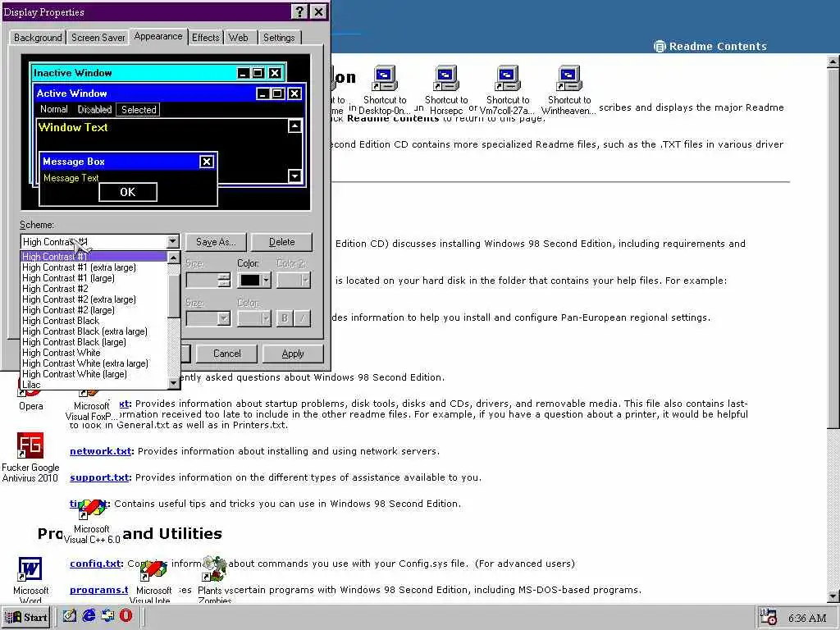Open the Settings tab
840x630 pixels.
279,38
